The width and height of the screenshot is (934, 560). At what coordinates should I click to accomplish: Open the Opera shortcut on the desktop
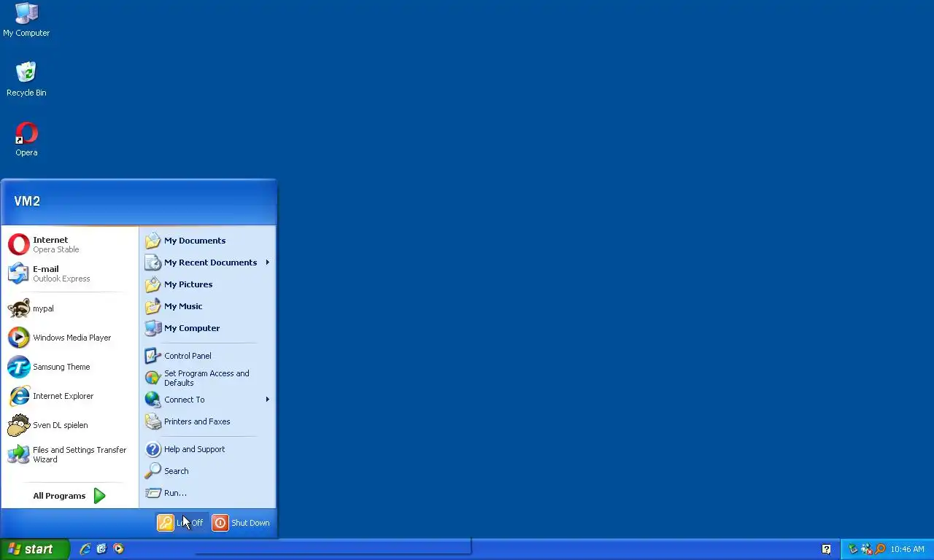pos(26,139)
